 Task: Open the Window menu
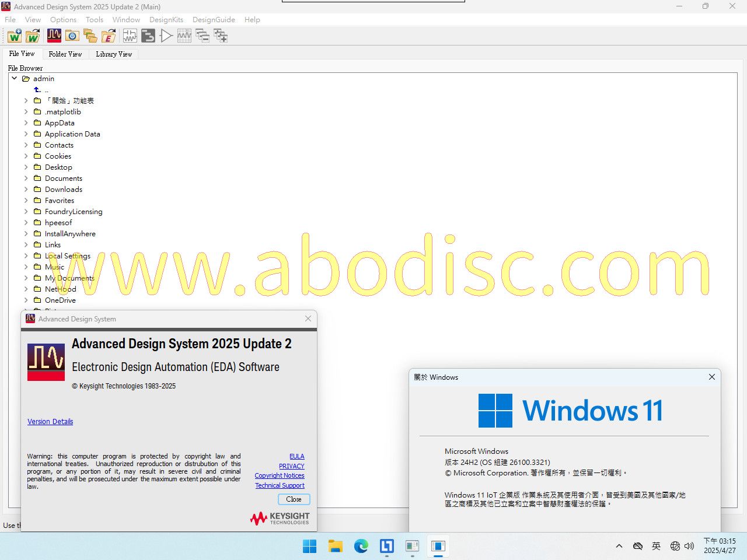point(126,20)
